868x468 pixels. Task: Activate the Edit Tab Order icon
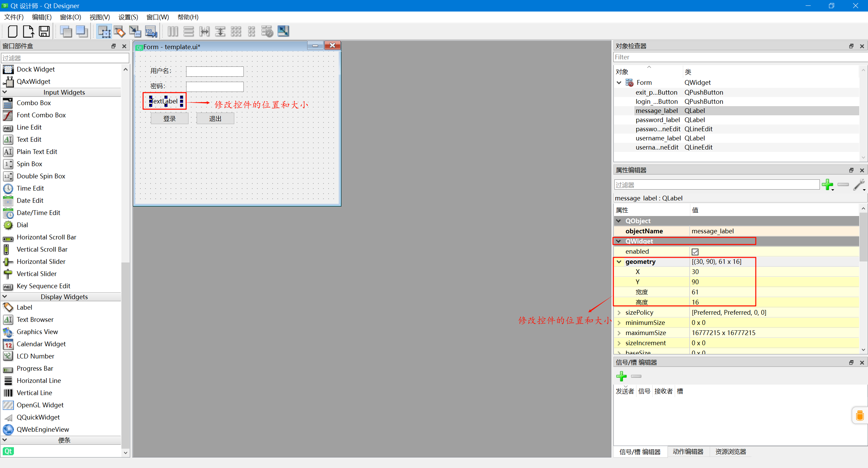(151, 32)
